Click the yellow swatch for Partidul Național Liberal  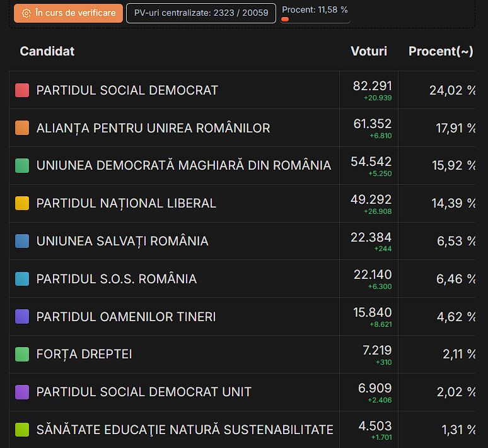click(22, 203)
